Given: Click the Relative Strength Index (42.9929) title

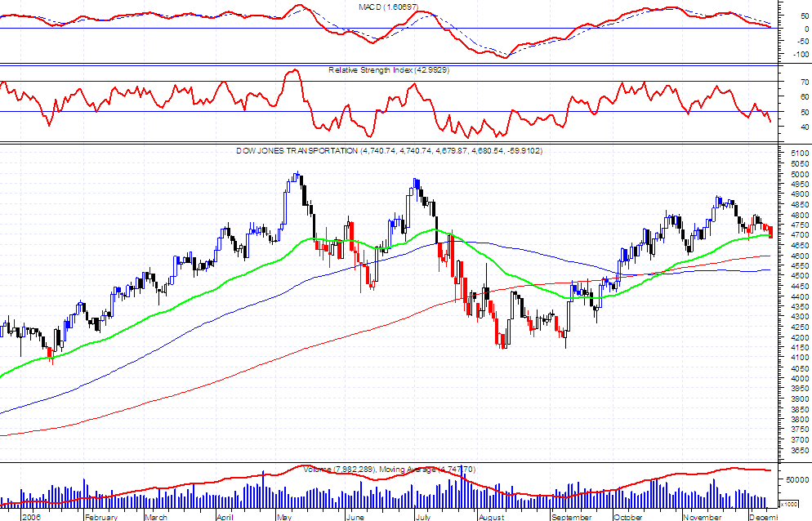Looking at the screenshot, I should (389, 70).
